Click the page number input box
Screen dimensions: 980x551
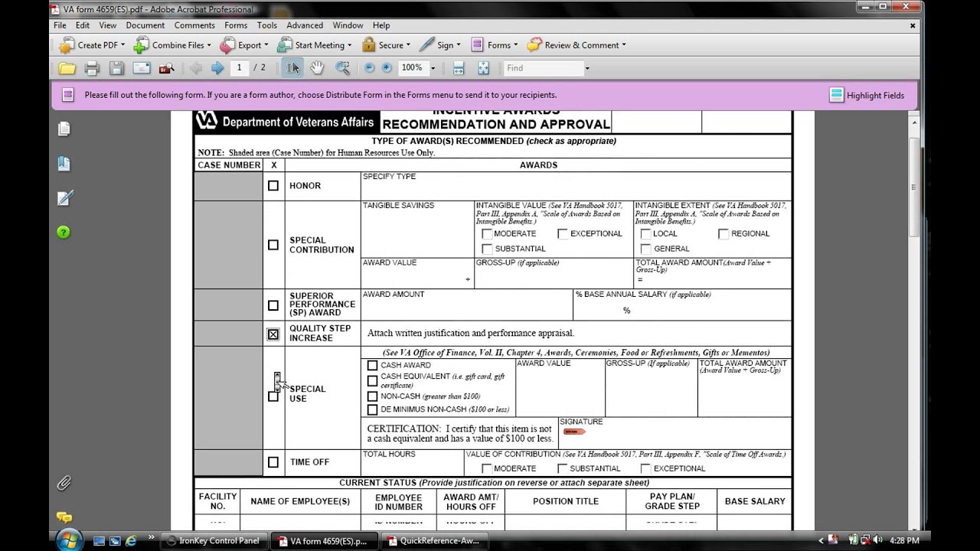[x=239, y=68]
